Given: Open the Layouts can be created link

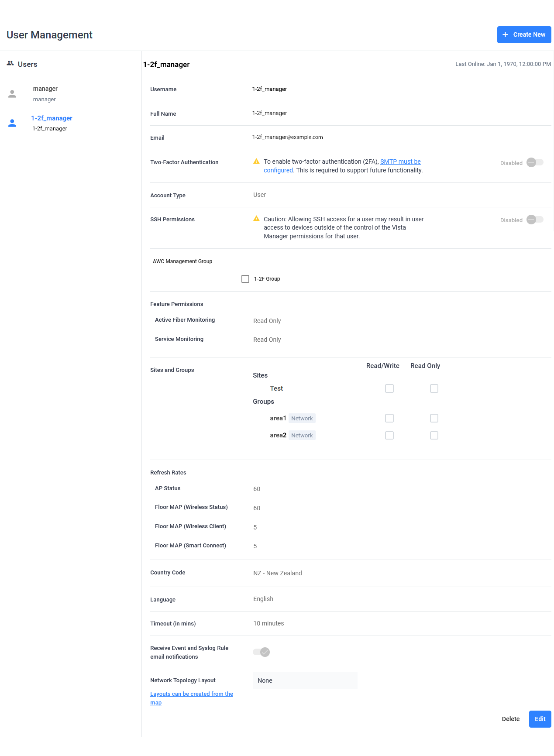Looking at the screenshot, I should pyautogui.click(x=191, y=694).
